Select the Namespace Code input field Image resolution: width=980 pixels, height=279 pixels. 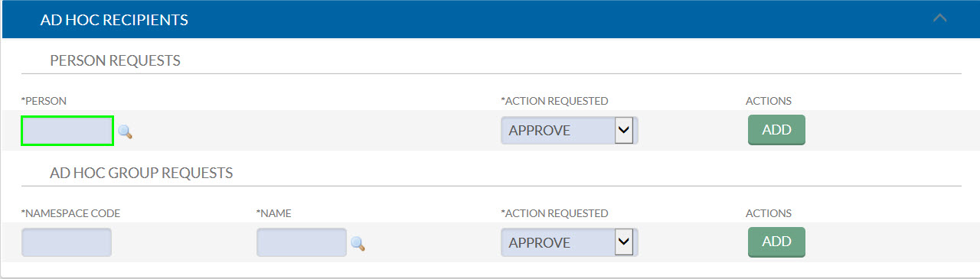(x=67, y=242)
